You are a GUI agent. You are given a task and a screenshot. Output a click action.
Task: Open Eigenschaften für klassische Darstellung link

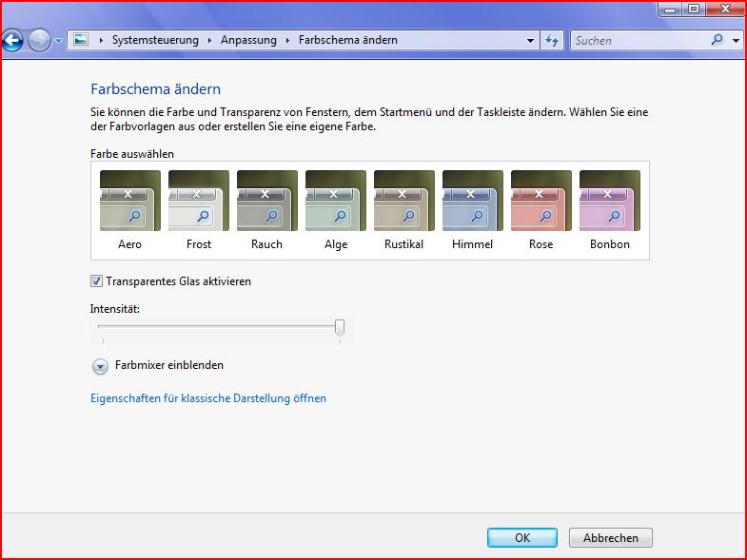208,398
